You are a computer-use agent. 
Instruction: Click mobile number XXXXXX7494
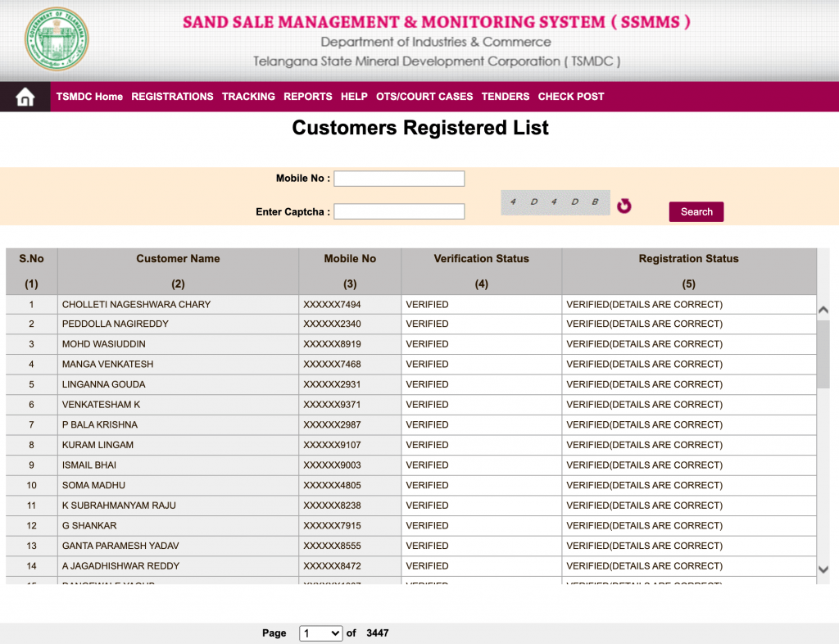coord(332,304)
